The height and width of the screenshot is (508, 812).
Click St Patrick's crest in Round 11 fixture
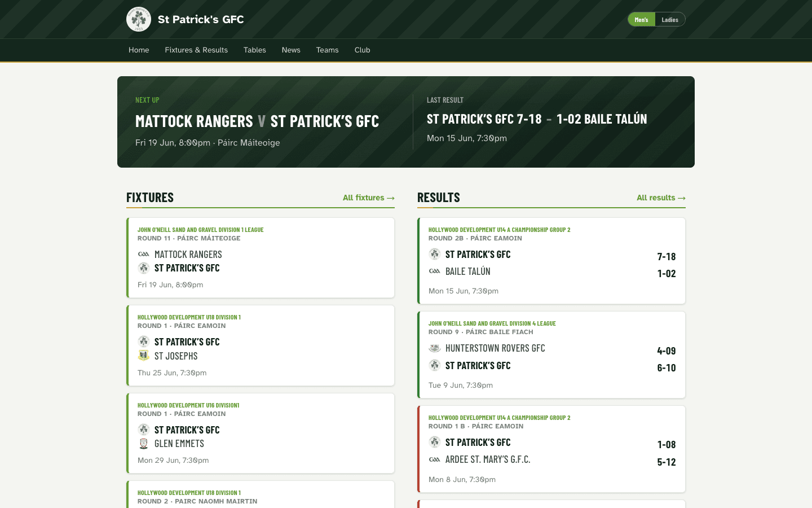click(x=144, y=268)
